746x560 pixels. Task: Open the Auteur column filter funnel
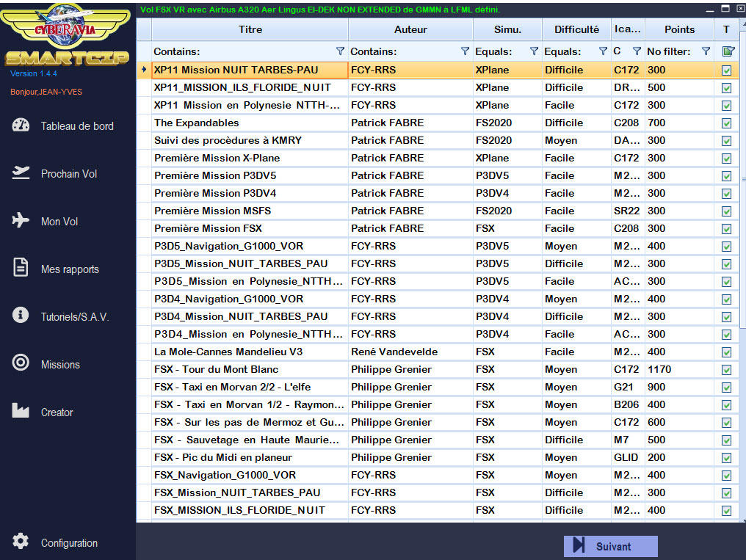(465, 51)
